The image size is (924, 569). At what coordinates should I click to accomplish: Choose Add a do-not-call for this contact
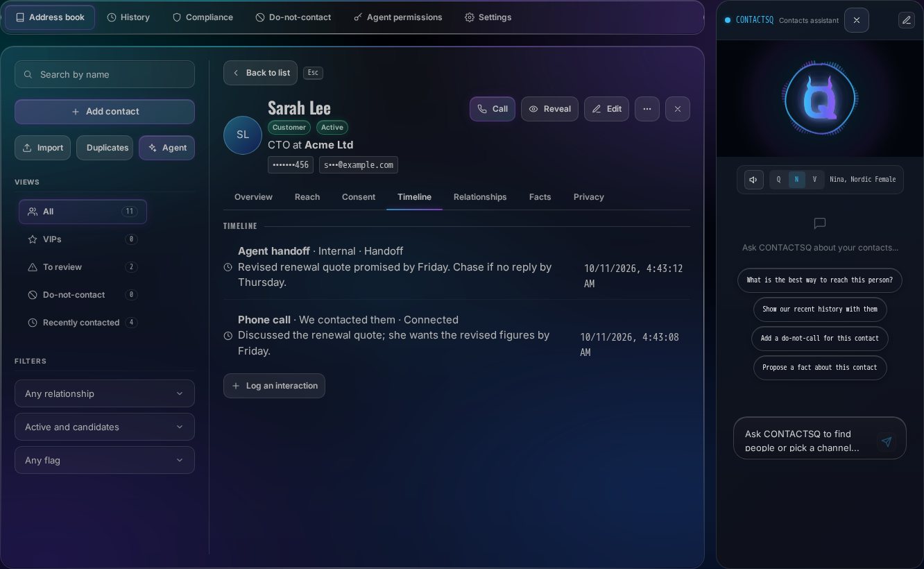[820, 339]
